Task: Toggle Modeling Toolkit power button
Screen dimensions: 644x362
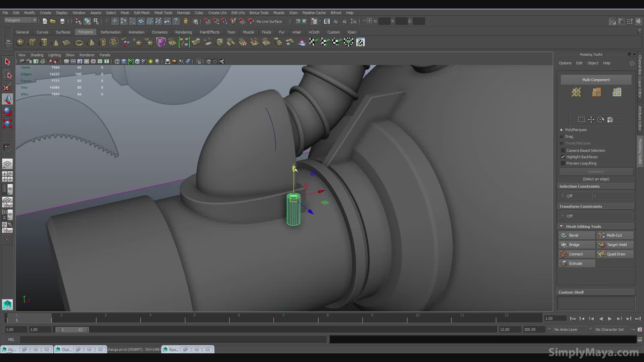Action: [632, 63]
